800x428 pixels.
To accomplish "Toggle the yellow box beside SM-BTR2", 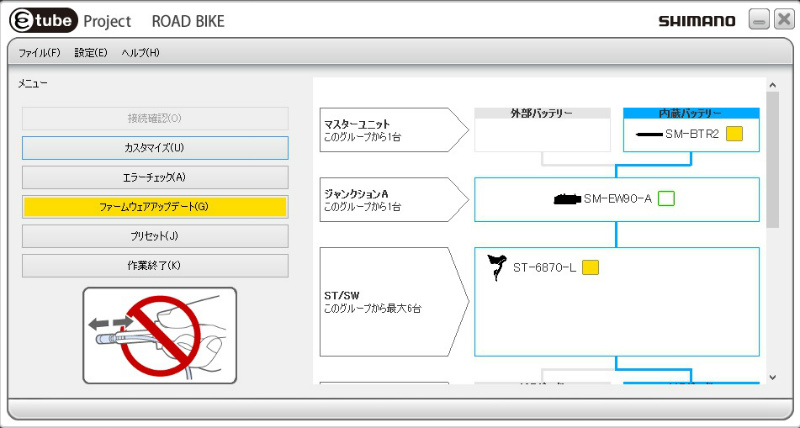I will [x=734, y=134].
